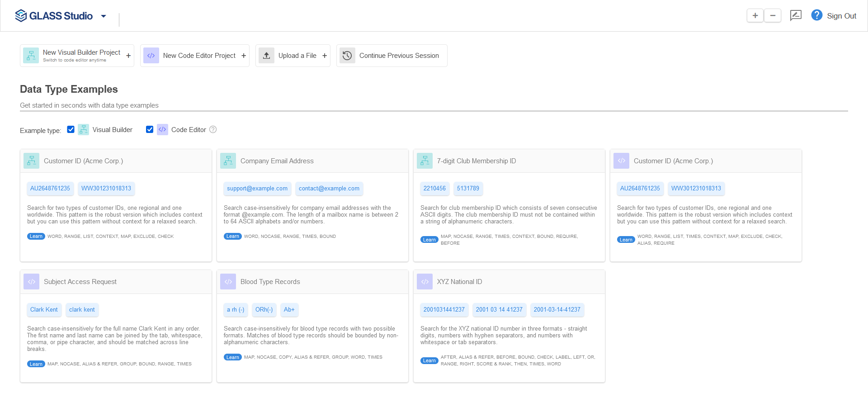Open the Subject Access Request title
This screenshot has width=868, height=393.
pyautogui.click(x=80, y=282)
